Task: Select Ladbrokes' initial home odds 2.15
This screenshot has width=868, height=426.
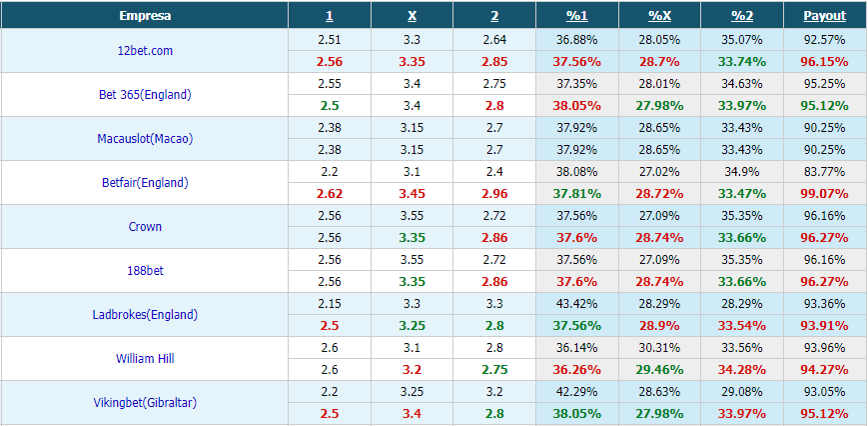Action: [x=330, y=304]
